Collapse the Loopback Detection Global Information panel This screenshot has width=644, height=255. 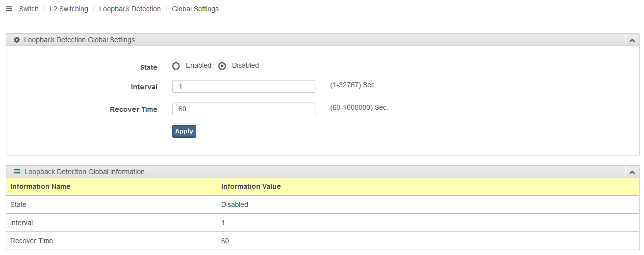[x=632, y=172]
